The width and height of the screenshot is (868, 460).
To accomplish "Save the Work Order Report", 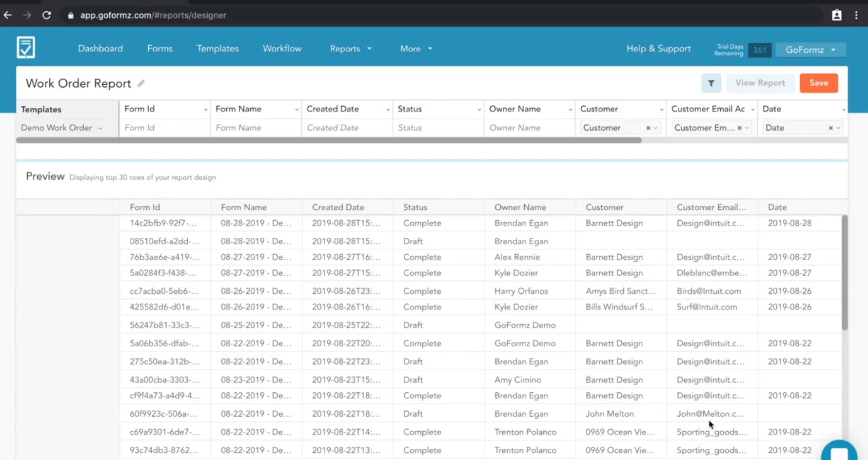I will (819, 83).
